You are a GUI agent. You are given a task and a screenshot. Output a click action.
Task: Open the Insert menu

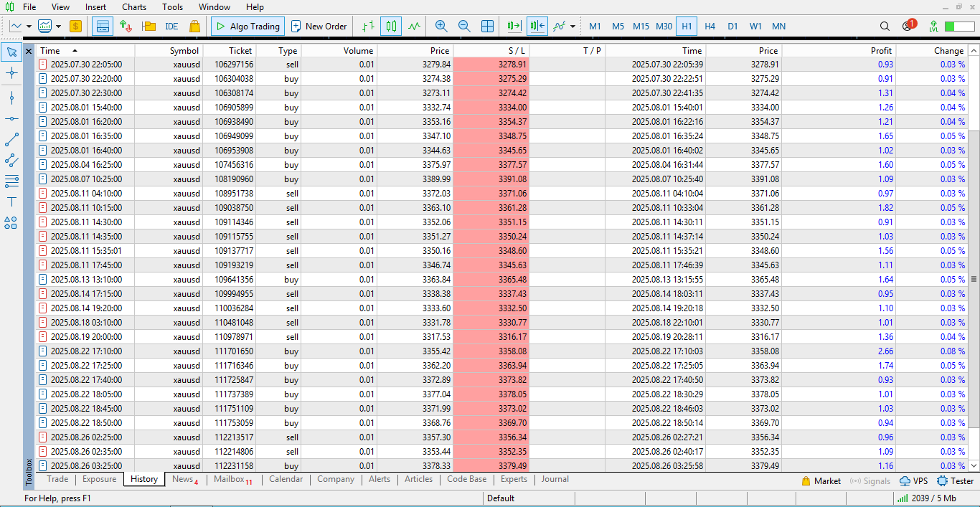(x=96, y=7)
